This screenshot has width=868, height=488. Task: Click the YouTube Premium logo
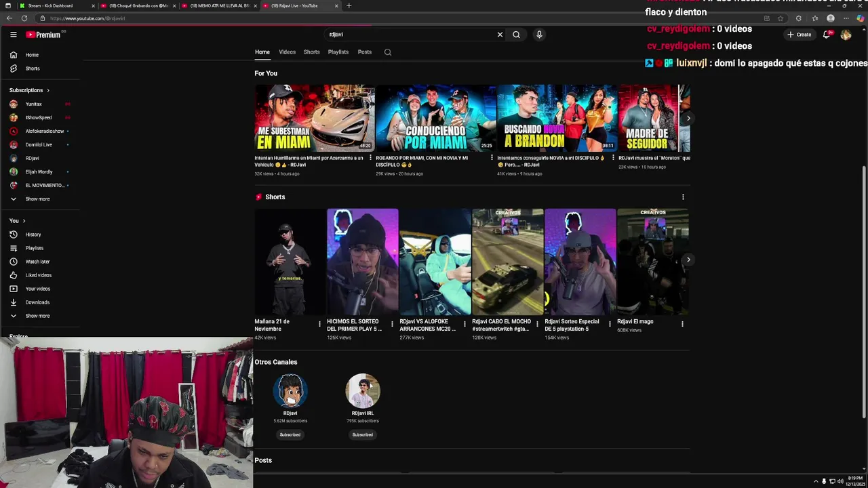43,35
